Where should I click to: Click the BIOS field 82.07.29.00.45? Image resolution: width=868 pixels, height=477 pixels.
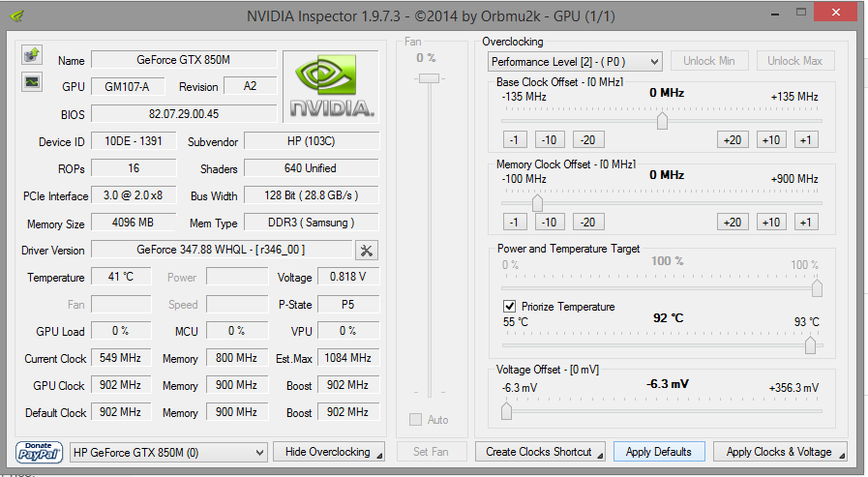point(184,114)
